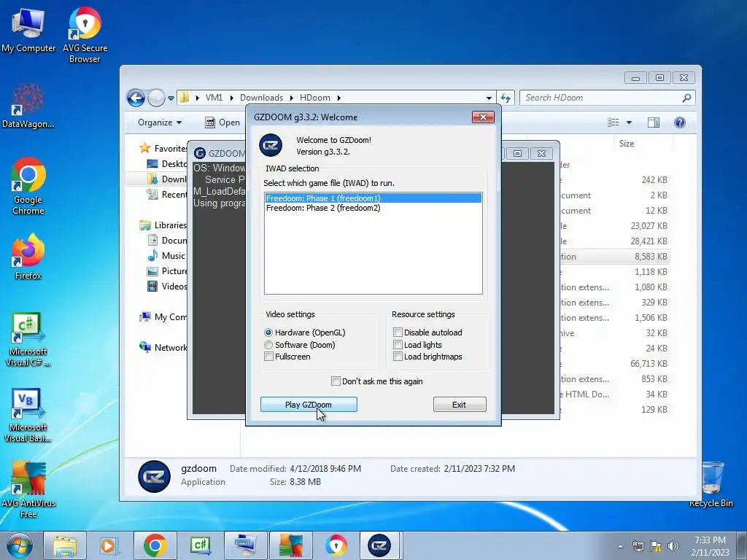This screenshot has width=747, height=560.
Task: Expand arrow after HDoom in path
Action: 338,98
